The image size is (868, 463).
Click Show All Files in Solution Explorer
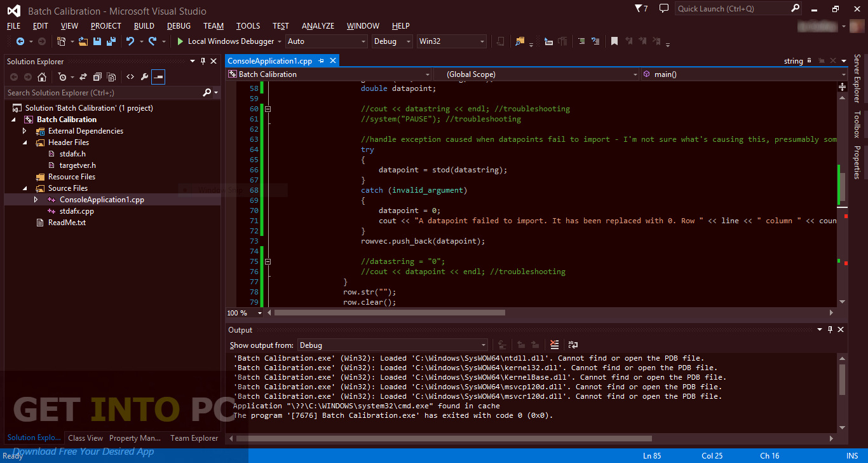click(x=111, y=77)
